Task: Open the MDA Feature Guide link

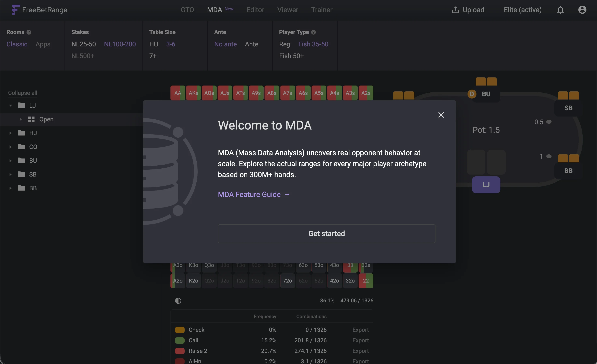Action: [249, 194]
